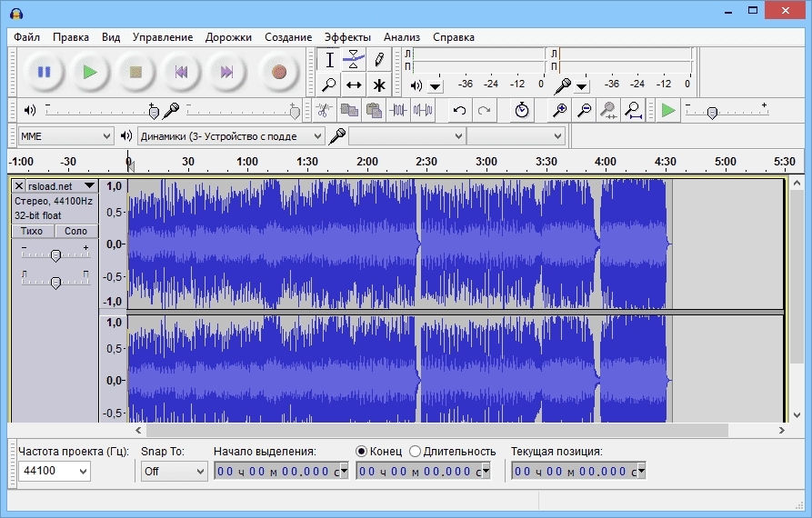The image size is (812, 518).
Task: Select the Draw (pencil) tool
Action: [x=378, y=60]
